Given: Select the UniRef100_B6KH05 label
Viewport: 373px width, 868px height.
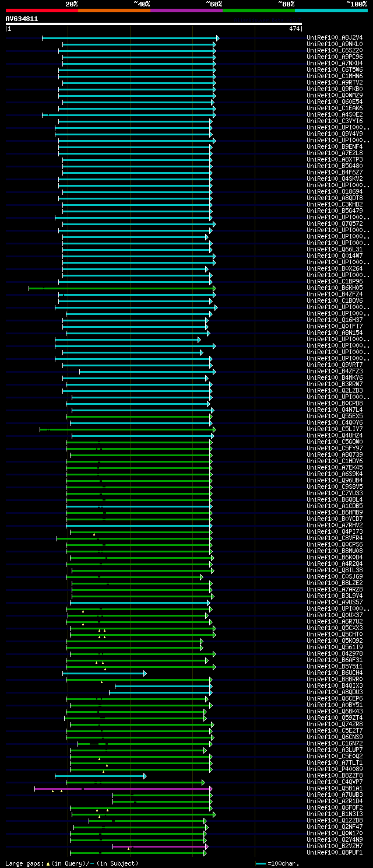Looking at the screenshot, I should point(335,288).
